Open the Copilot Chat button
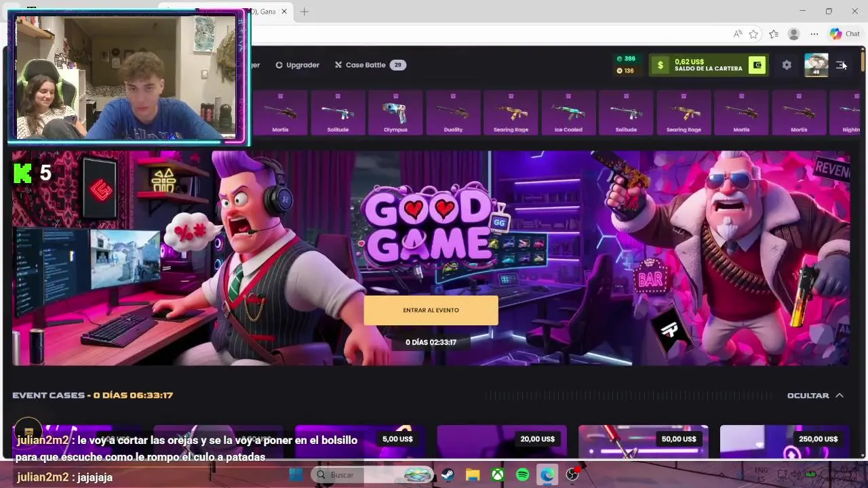This screenshot has width=868, height=488. click(845, 34)
